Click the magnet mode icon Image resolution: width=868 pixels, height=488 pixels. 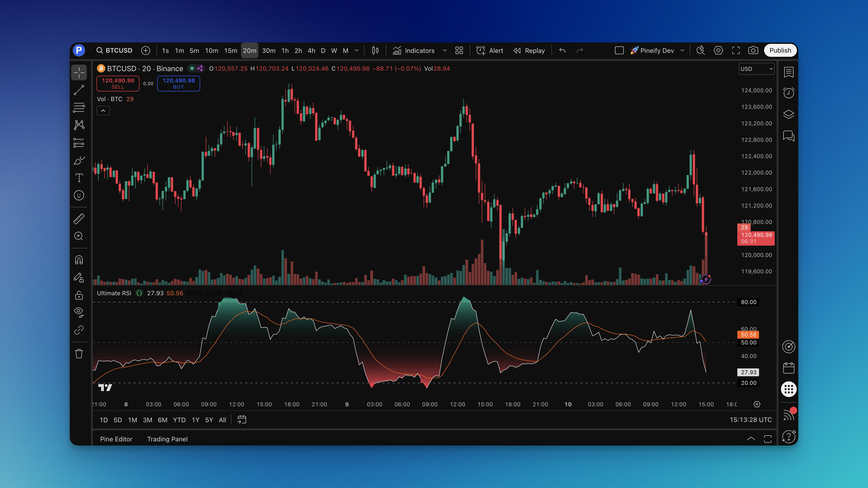click(x=79, y=260)
